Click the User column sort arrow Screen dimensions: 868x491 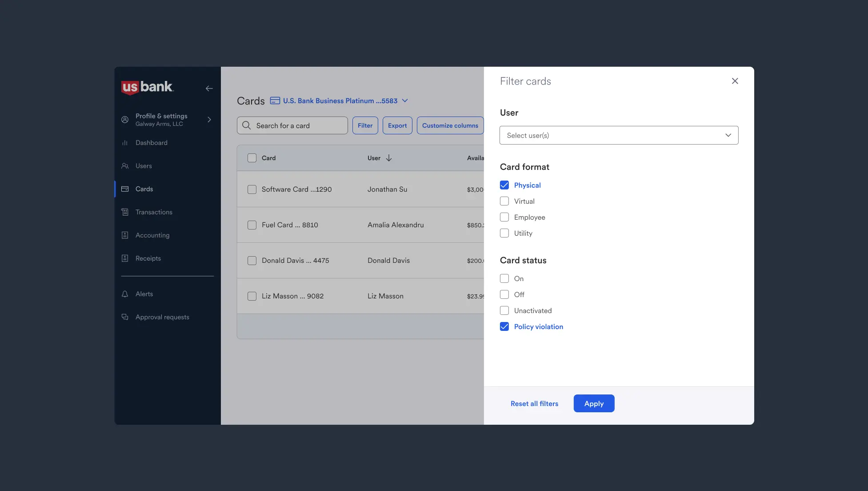pos(389,158)
